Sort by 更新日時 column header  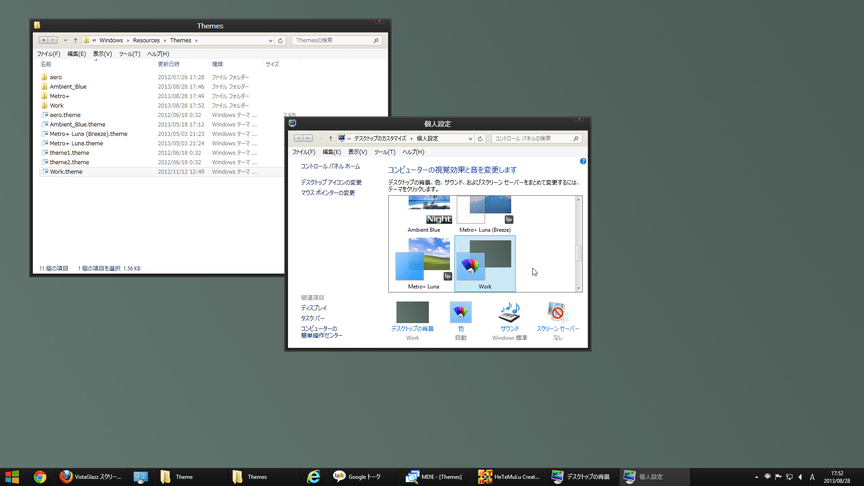(169, 64)
